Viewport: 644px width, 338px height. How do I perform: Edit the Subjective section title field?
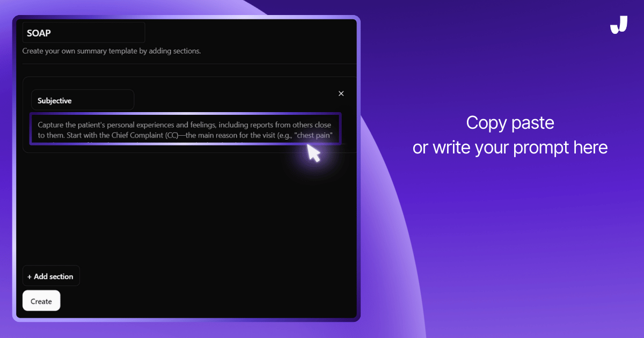tap(82, 100)
